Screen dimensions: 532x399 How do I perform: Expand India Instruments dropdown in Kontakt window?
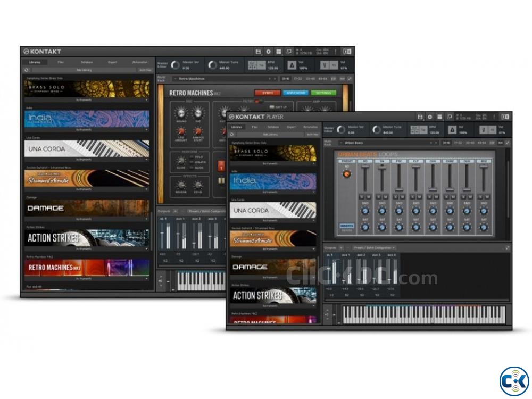pos(87,130)
